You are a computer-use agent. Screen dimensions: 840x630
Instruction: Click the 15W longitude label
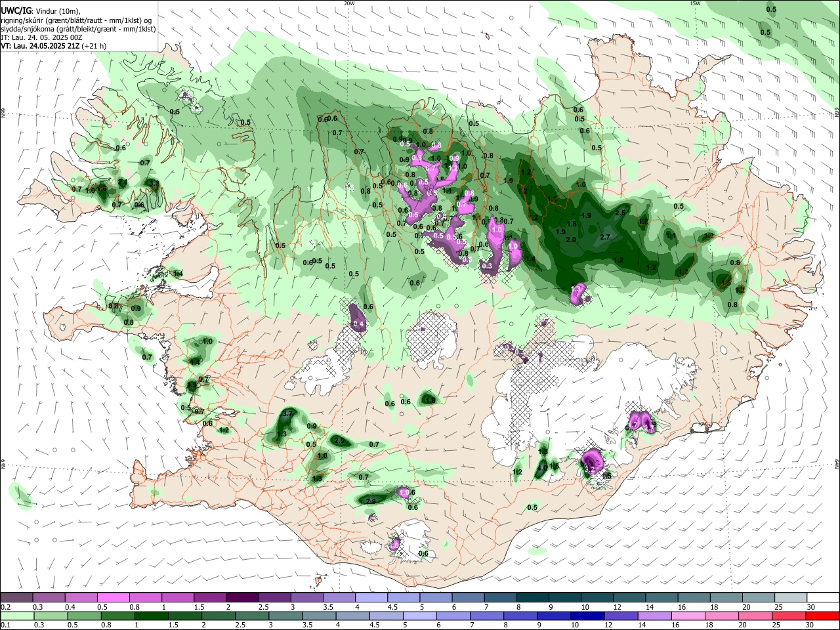click(695, 3)
